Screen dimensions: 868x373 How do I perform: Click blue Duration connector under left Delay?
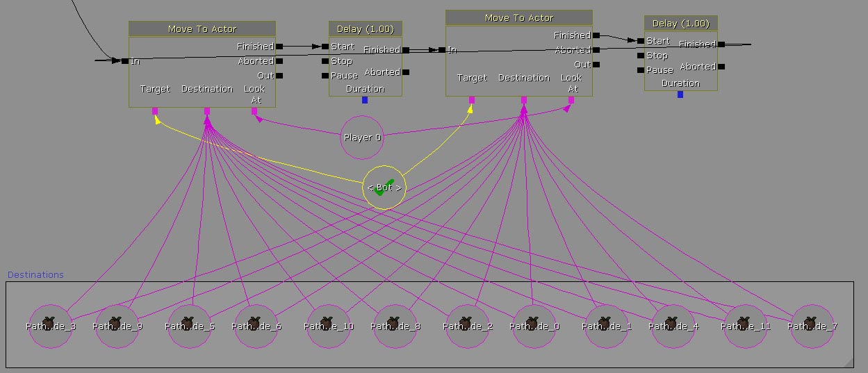click(x=365, y=100)
